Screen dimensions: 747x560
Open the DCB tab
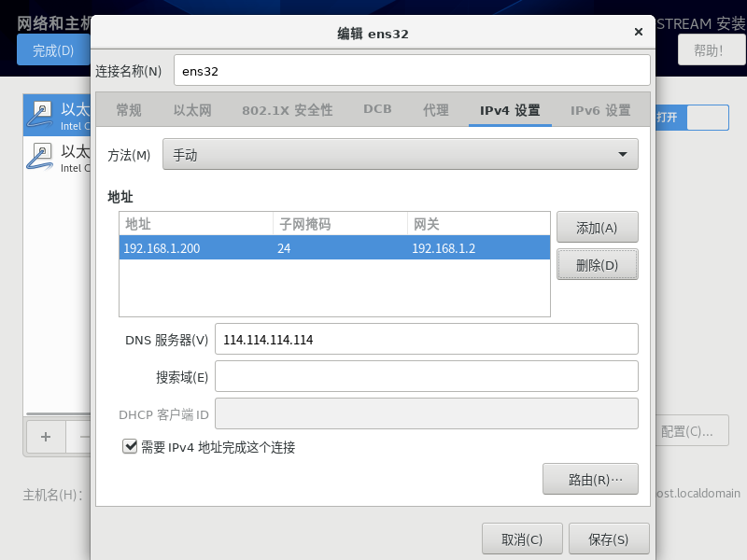(377, 109)
